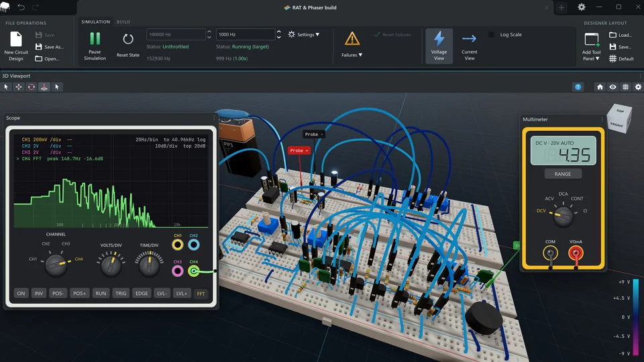Toggle the scope ON button
This screenshot has width=644, height=362.
pos(21,293)
